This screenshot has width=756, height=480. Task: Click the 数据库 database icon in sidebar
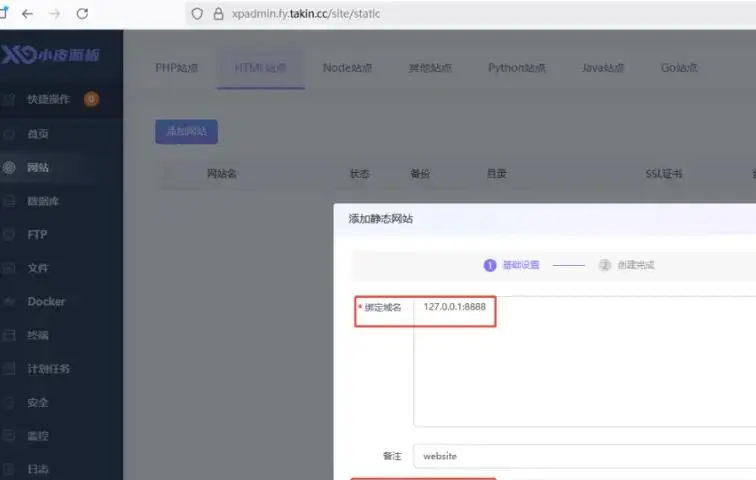tap(9, 201)
